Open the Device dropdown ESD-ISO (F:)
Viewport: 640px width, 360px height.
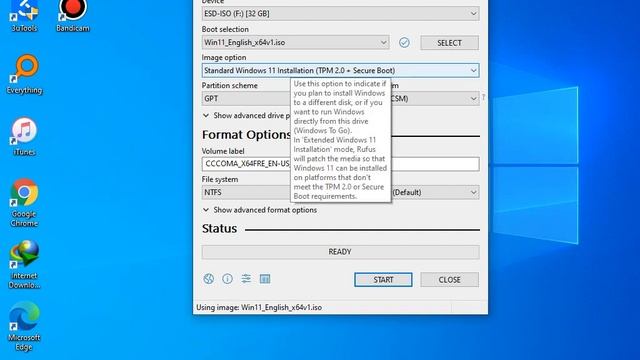(x=340, y=13)
